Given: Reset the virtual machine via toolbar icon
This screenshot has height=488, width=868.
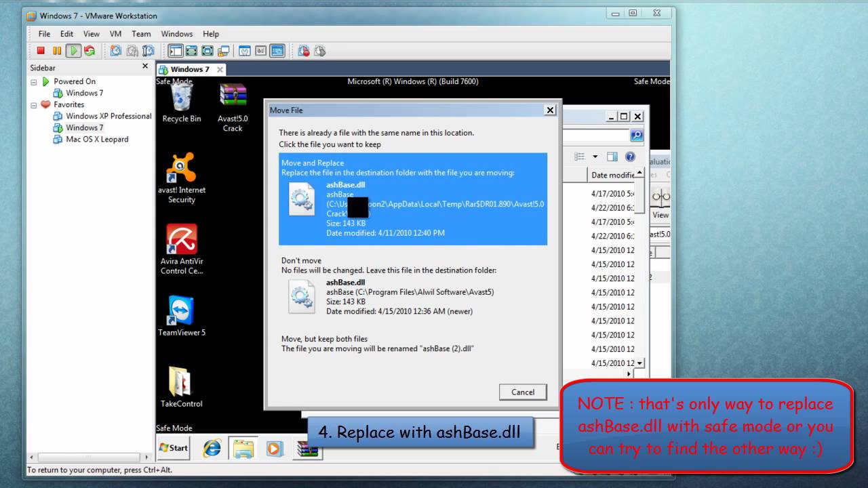Looking at the screenshot, I should [89, 51].
